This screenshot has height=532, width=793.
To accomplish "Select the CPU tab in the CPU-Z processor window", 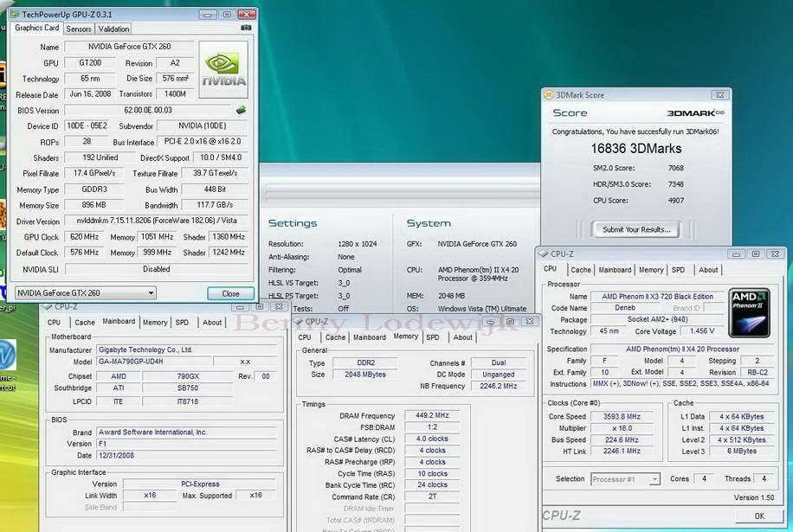I will point(551,269).
